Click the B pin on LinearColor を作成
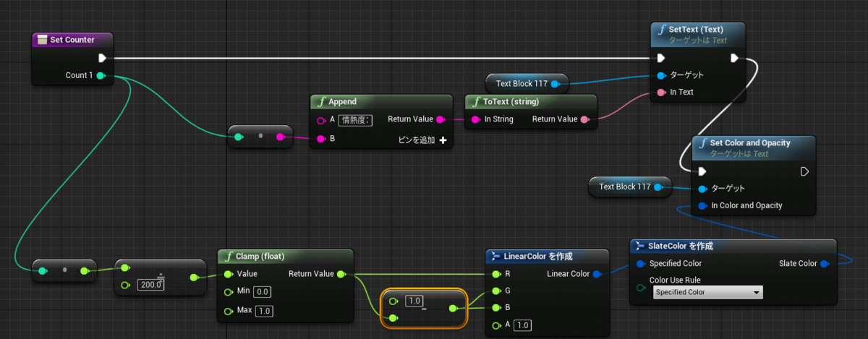 tap(495, 307)
